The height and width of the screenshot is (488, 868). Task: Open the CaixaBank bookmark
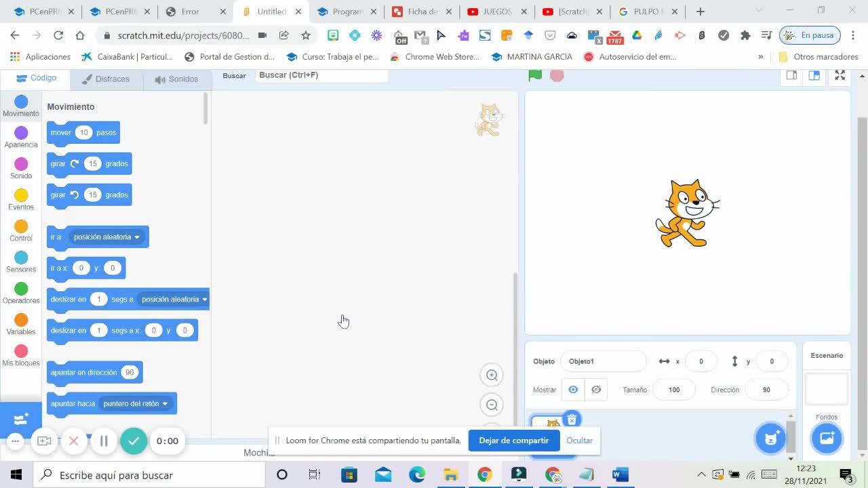(127, 57)
